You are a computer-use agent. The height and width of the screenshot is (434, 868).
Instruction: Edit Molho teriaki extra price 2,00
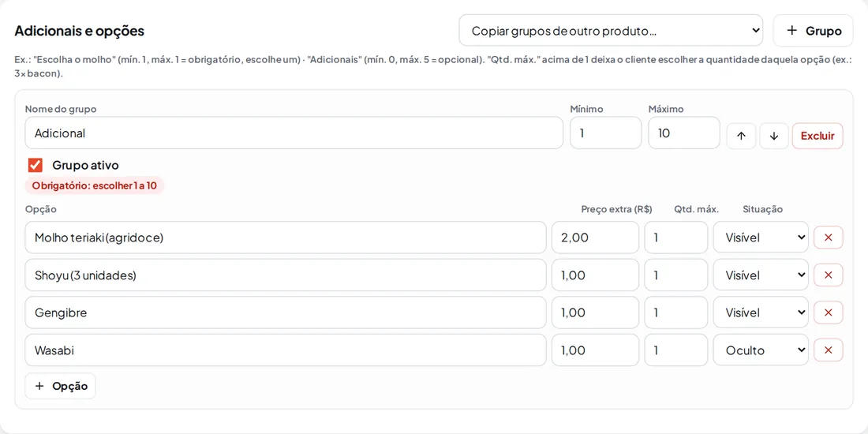(595, 238)
